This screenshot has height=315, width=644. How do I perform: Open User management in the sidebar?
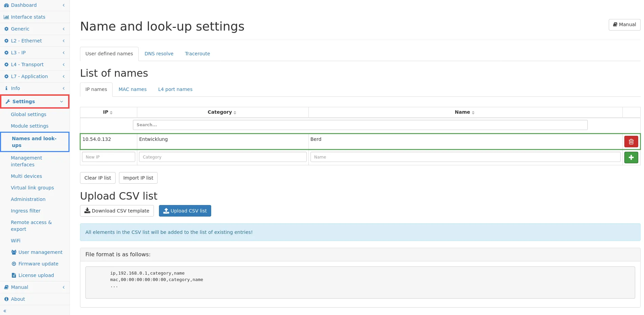pos(40,252)
